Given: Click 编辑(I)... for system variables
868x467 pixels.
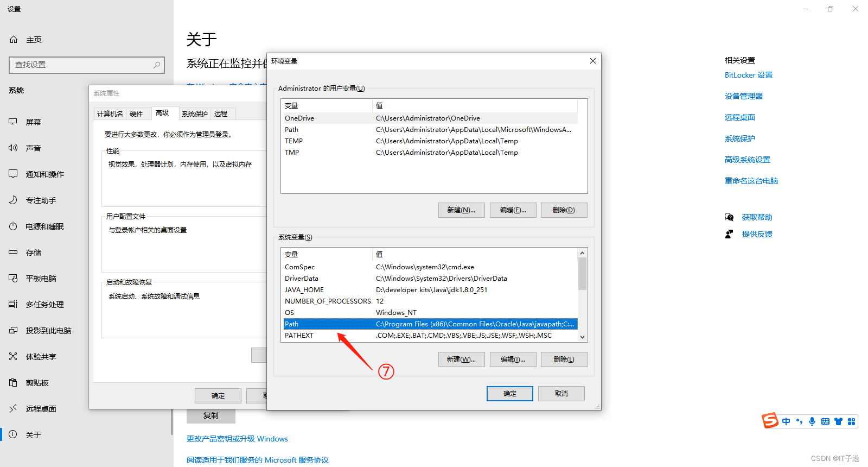Looking at the screenshot, I should coord(513,359).
